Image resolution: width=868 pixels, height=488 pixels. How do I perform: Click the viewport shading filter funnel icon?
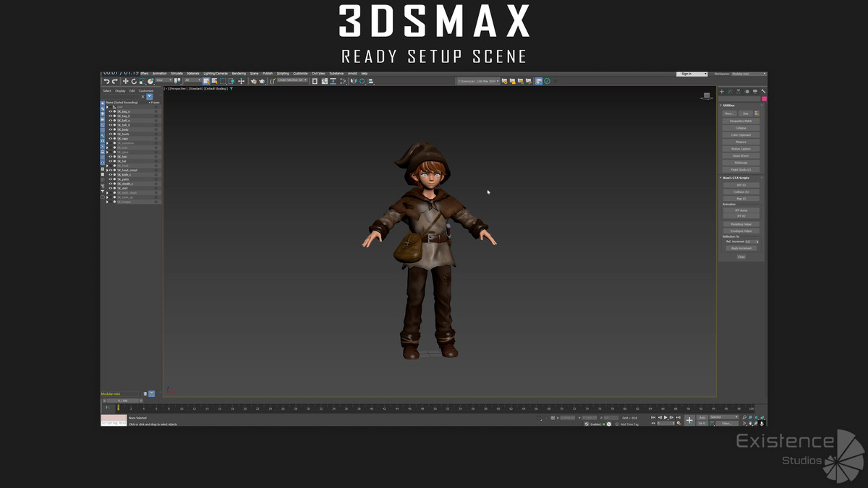point(231,89)
